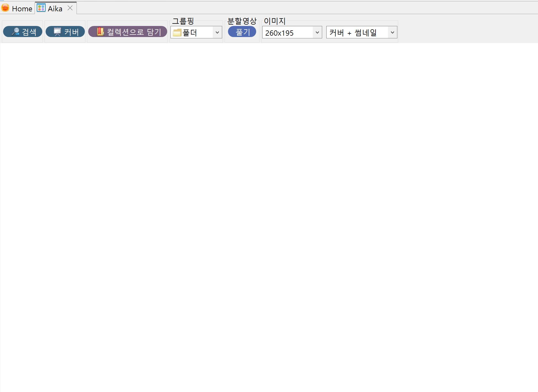Click the projector screen icon in 커버 button
The width and height of the screenshot is (538, 392).
coord(57,32)
